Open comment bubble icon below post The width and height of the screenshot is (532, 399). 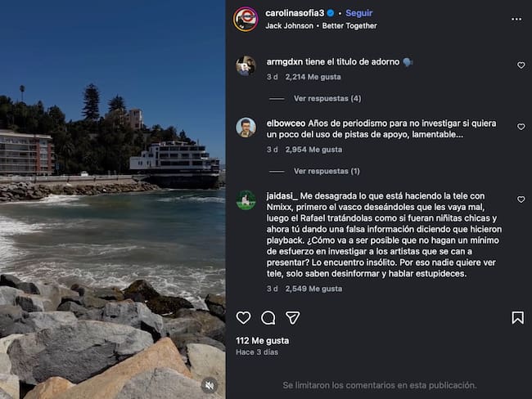pos(268,317)
